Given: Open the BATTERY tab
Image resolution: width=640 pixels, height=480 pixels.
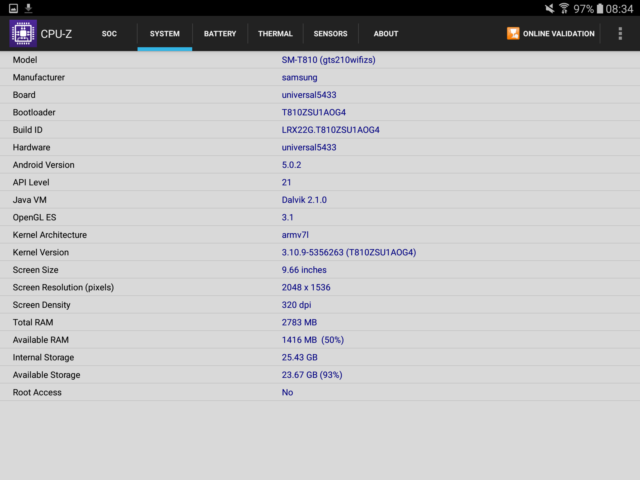Looking at the screenshot, I should coord(220,34).
